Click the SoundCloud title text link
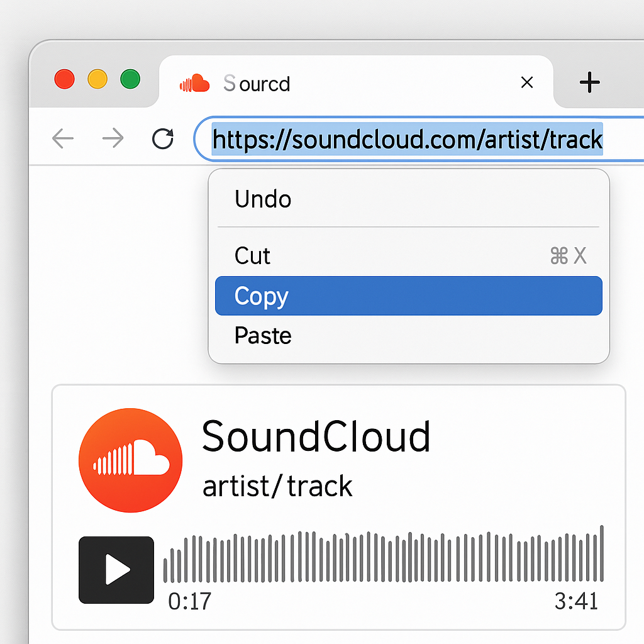The image size is (644, 644). [x=316, y=435]
